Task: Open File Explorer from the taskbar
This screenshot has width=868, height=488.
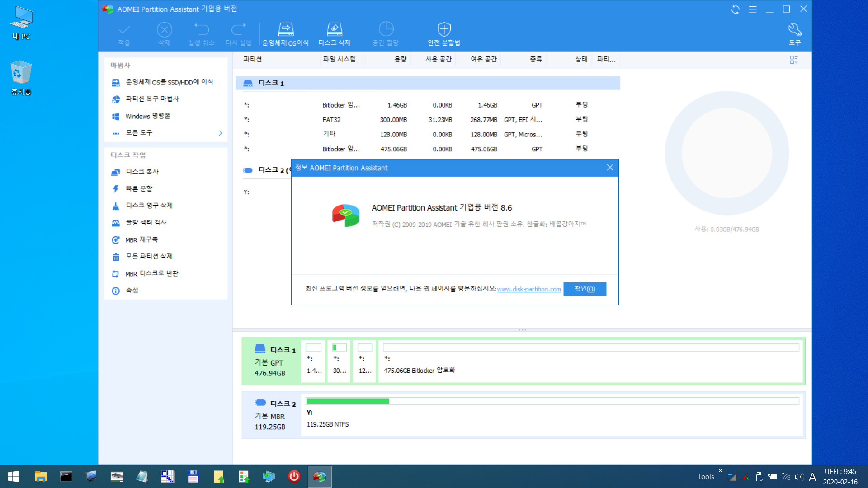Action: pos(41,477)
